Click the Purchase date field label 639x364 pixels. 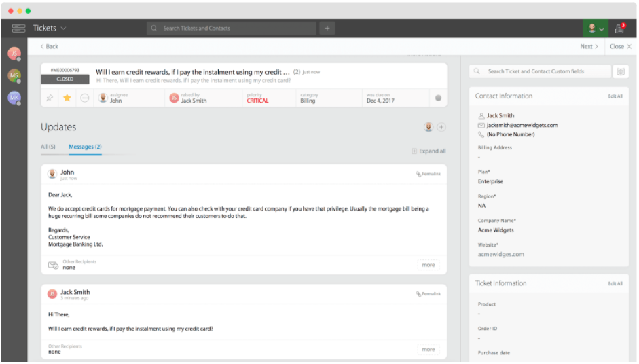pyautogui.click(x=494, y=353)
